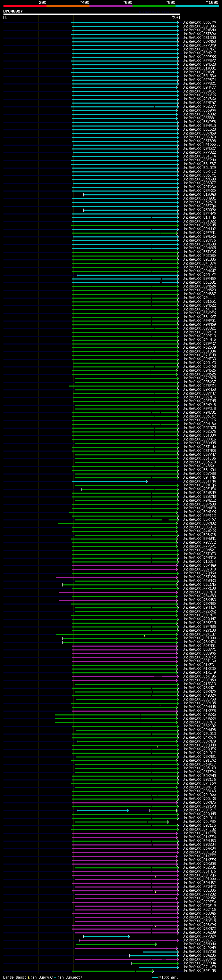The width and height of the screenshot is (222, 980).
Task: Open hit UniRef100_A7P8Y9
Action: pyautogui.click(x=199, y=45)
